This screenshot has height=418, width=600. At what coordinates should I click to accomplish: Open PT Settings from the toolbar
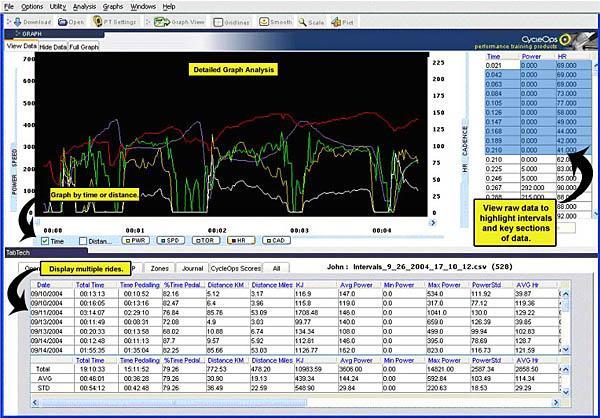[x=114, y=20]
